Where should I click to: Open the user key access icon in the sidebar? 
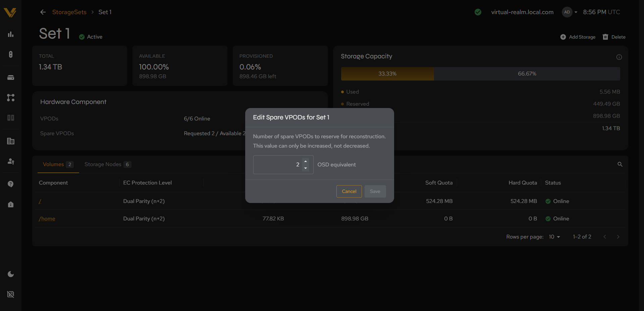pyautogui.click(x=11, y=161)
